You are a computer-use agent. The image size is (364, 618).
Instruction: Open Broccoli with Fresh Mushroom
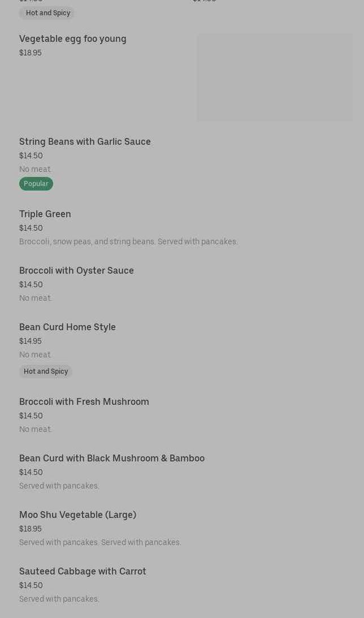tap(84, 401)
